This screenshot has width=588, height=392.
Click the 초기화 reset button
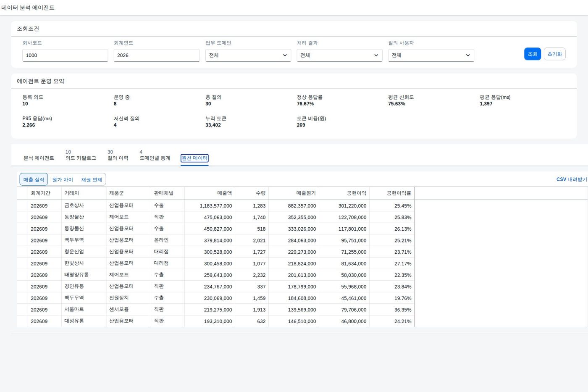click(x=554, y=54)
